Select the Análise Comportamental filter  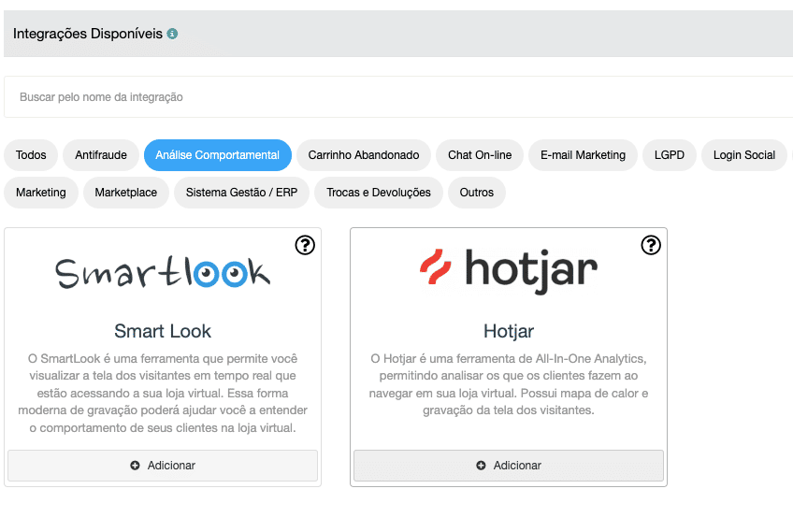click(x=218, y=155)
